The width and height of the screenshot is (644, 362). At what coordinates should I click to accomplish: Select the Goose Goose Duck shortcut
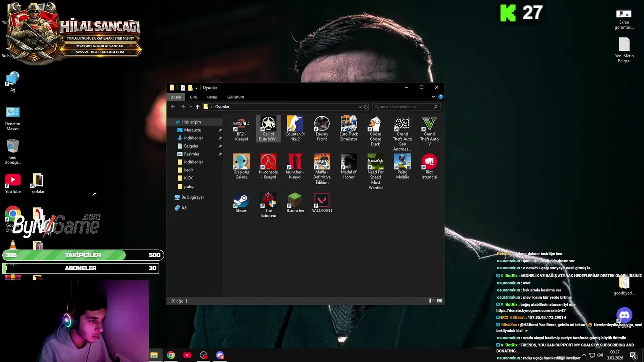(375, 131)
